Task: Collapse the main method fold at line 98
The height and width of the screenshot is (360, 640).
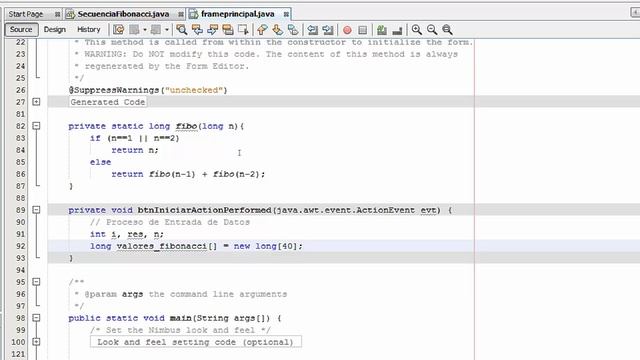Action: coord(36,318)
